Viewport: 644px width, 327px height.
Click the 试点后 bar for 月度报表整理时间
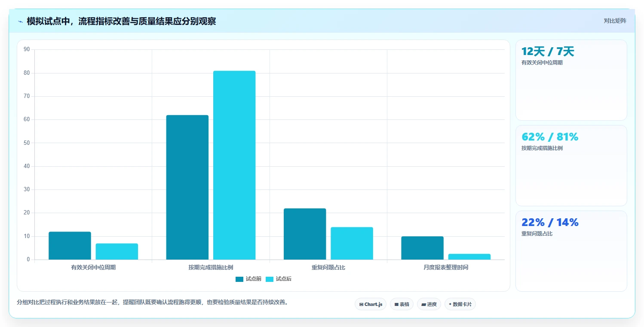(x=469, y=257)
